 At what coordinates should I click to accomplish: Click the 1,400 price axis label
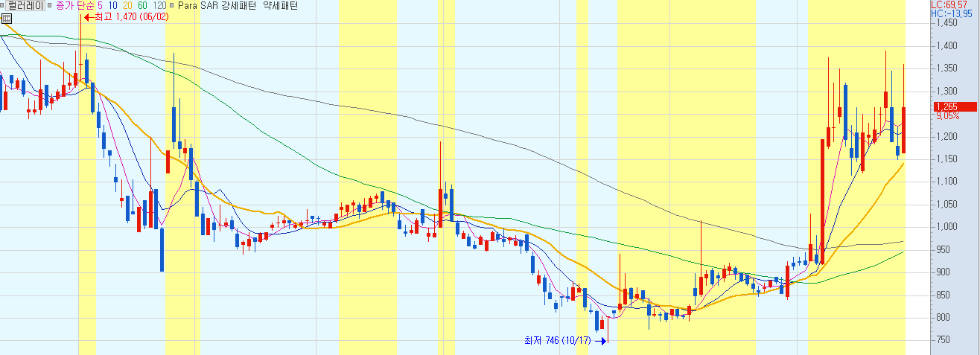947,45
